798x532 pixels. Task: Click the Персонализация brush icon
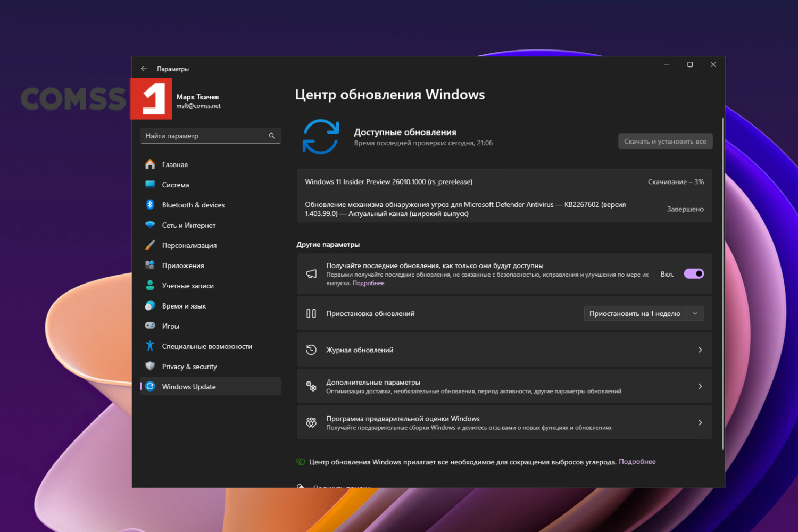click(149, 245)
